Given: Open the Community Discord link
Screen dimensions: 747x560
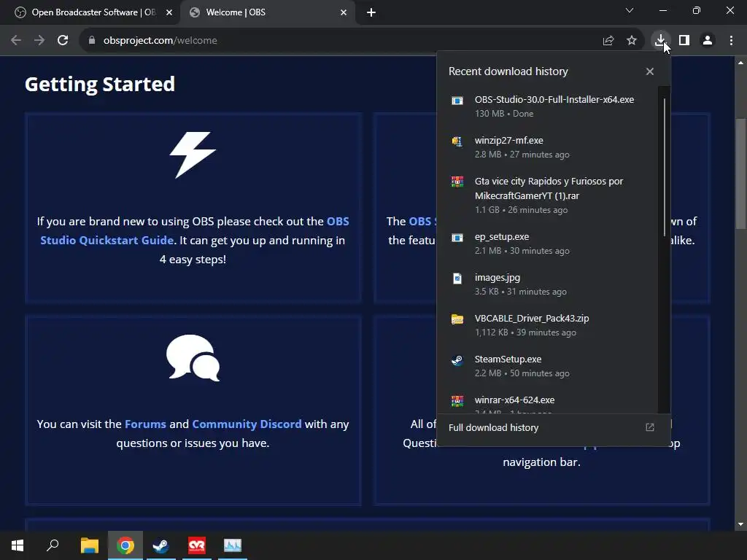Looking at the screenshot, I should click(247, 424).
